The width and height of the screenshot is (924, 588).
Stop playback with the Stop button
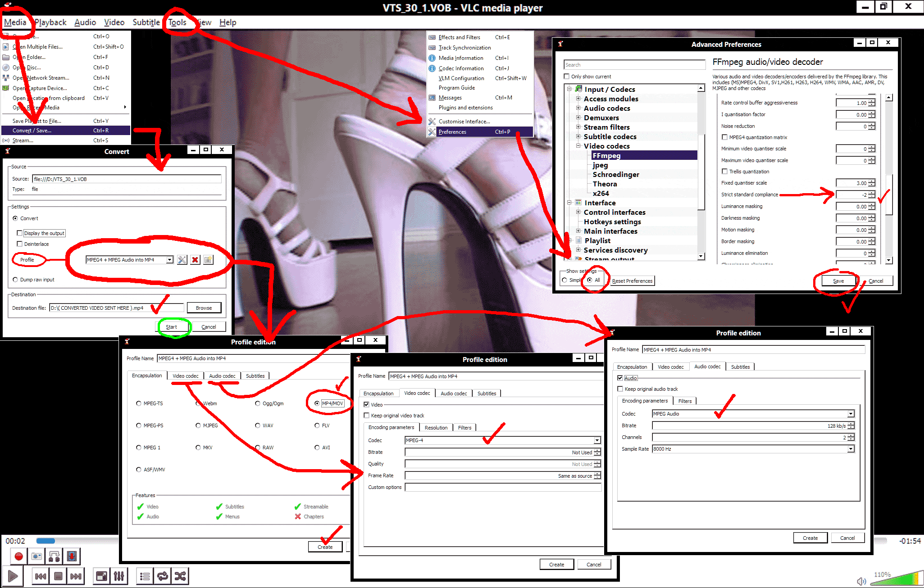point(58,576)
